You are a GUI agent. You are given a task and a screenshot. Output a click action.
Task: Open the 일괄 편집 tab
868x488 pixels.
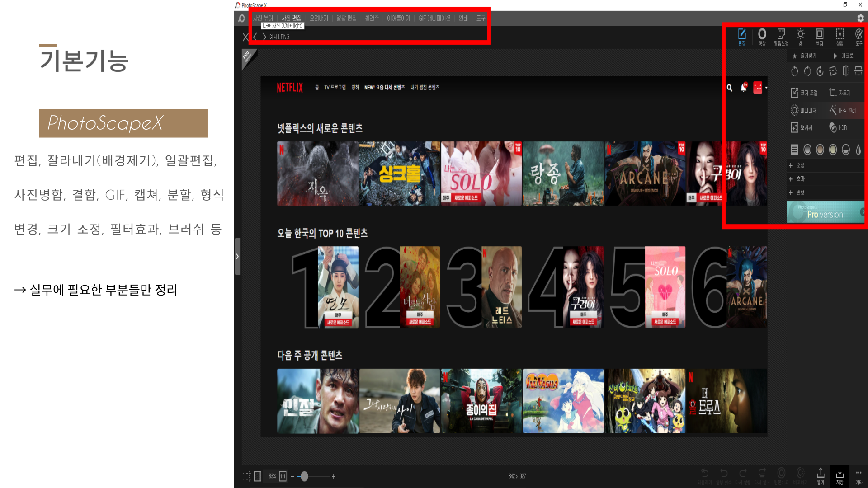coord(346,18)
